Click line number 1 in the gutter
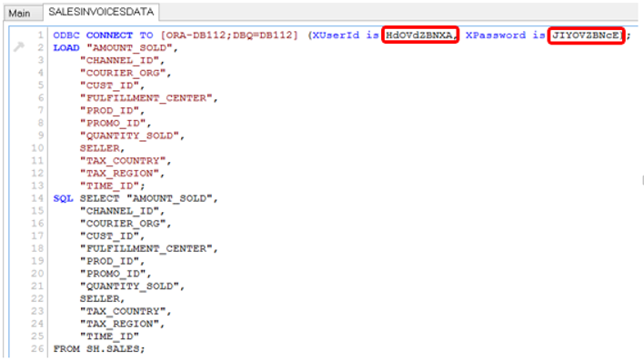The width and height of the screenshot is (644, 362). [40, 35]
